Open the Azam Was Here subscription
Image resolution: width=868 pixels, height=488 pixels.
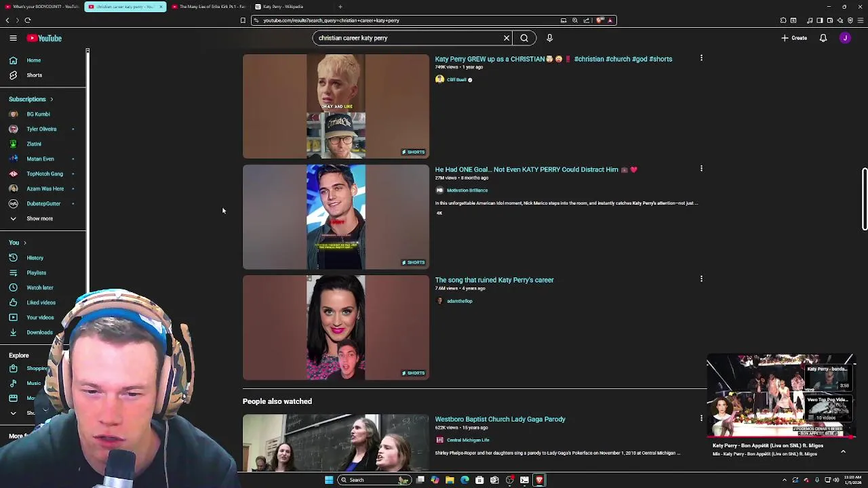(x=43, y=188)
